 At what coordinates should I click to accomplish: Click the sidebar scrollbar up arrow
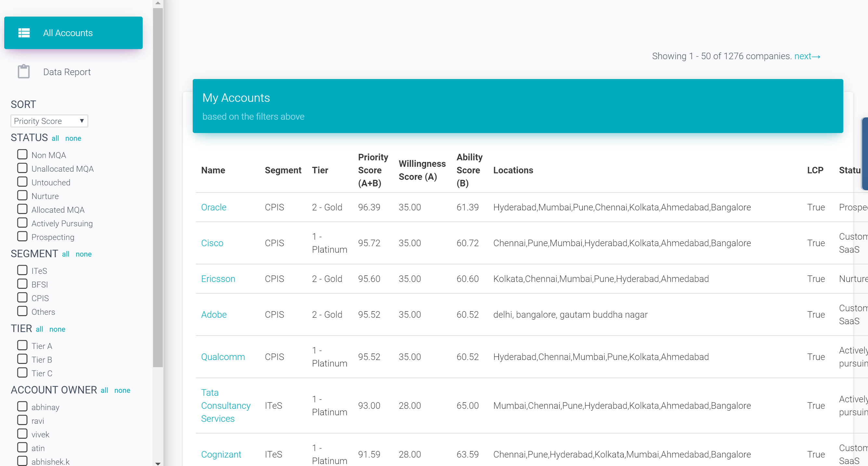pyautogui.click(x=158, y=3)
